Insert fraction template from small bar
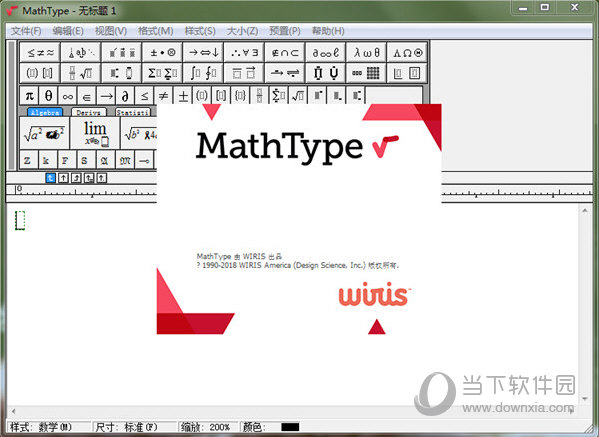The image size is (599, 437). [x=259, y=95]
